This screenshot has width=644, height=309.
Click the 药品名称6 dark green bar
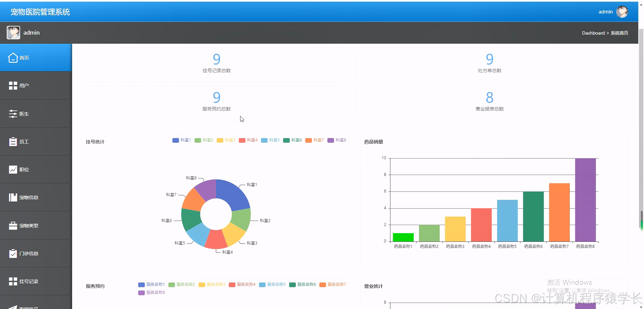533,216
